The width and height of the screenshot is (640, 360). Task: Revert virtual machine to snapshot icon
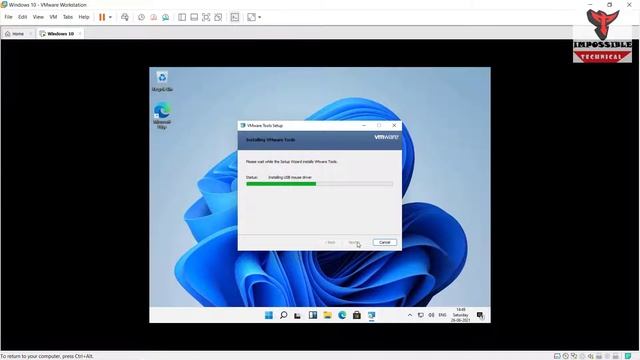[x=153, y=17]
